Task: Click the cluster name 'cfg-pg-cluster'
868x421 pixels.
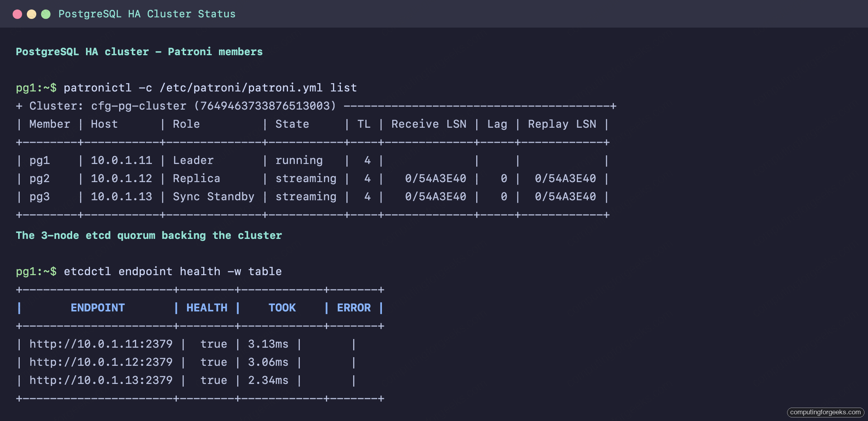Action: (138, 106)
